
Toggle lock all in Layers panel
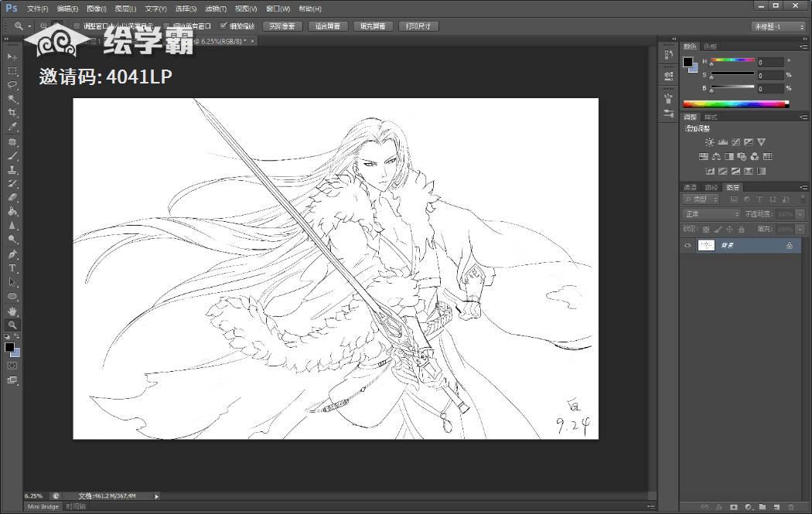tap(742, 229)
